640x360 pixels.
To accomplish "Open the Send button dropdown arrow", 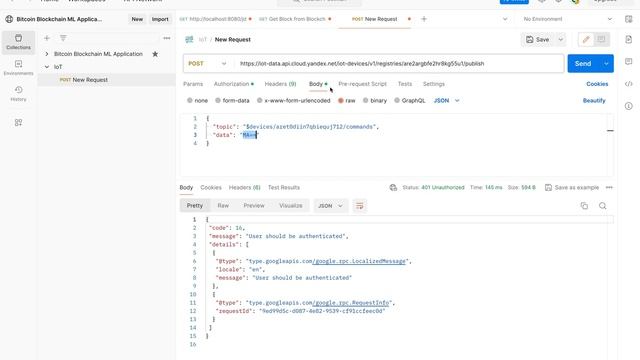I will [x=606, y=64].
